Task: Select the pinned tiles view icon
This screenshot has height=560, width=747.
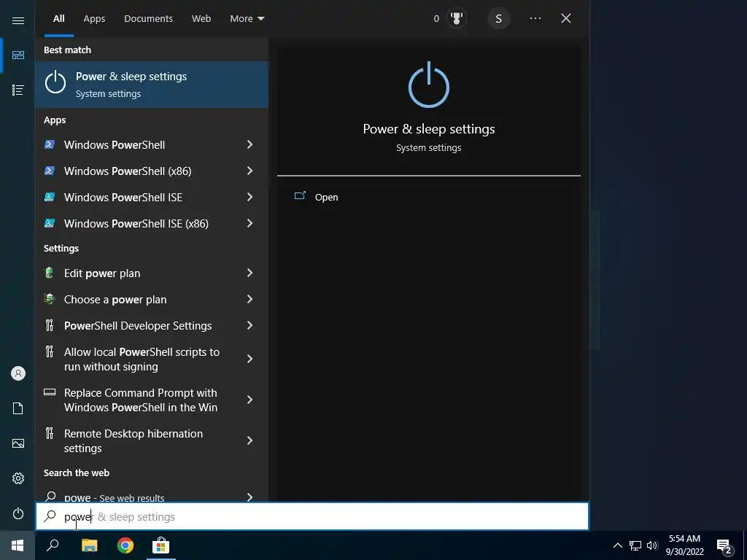Action: (18, 55)
